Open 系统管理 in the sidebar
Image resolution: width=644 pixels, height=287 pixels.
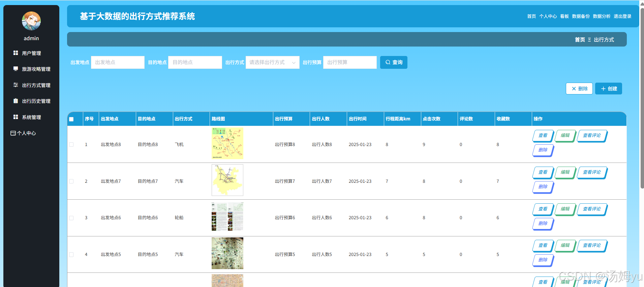pos(31,117)
